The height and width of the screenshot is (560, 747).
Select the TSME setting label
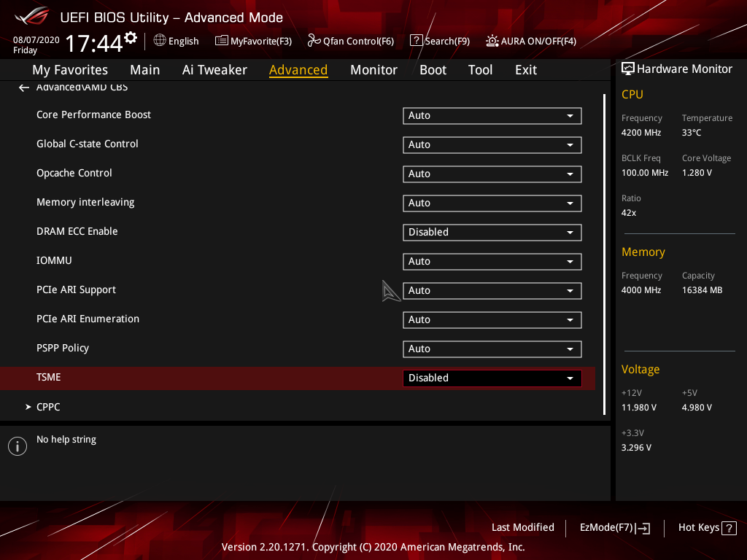coord(49,377)
